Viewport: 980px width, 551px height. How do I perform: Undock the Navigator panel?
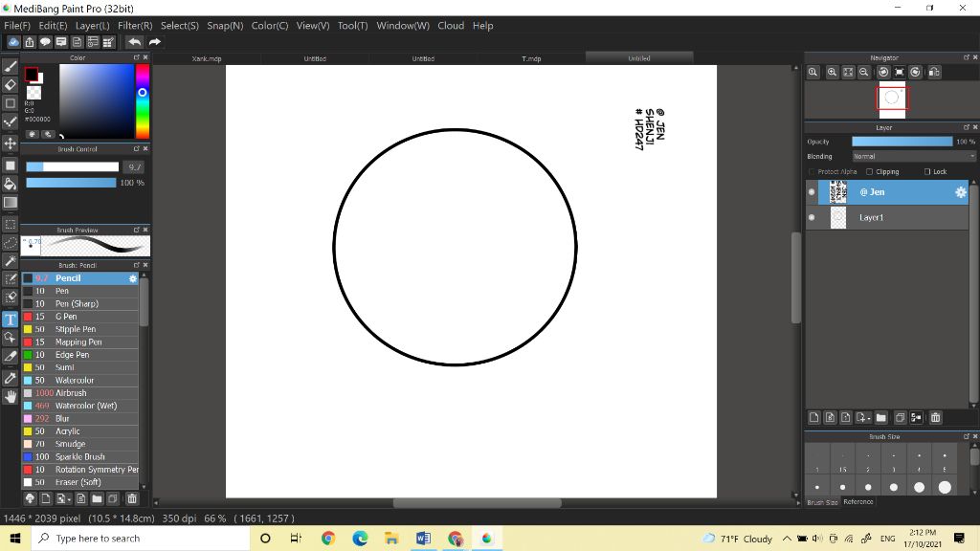[x=967, y=57]
